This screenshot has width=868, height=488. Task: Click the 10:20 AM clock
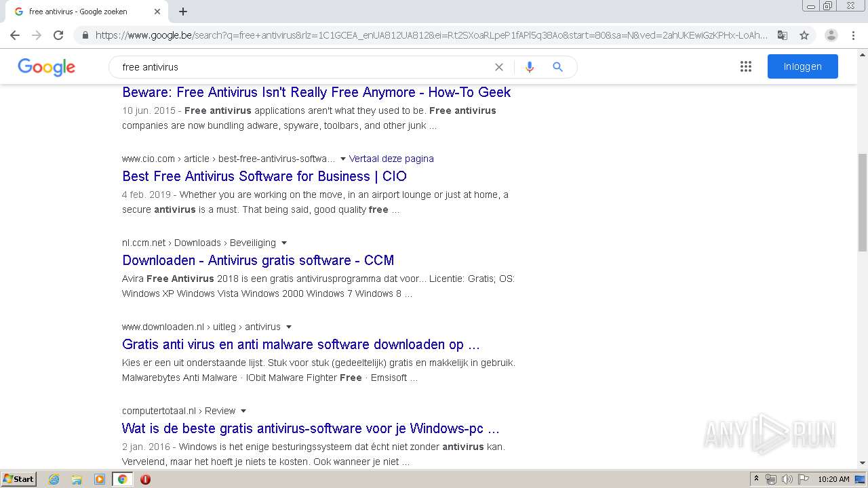[833, 479]
